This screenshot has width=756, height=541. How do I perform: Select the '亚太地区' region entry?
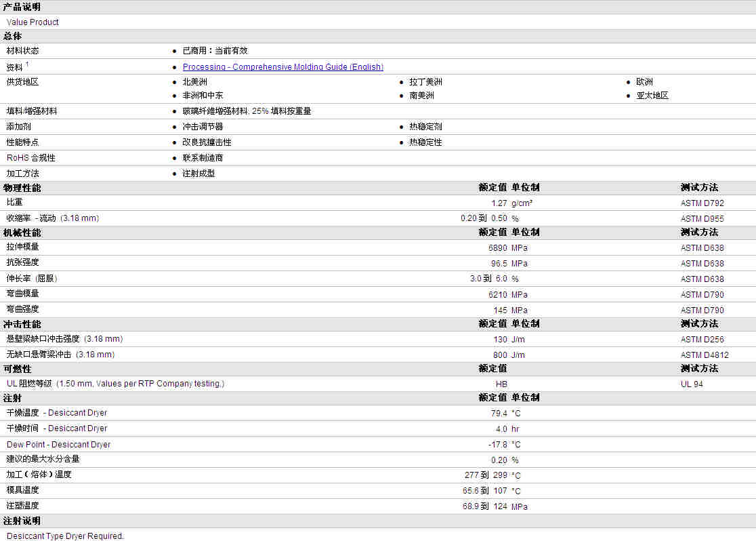tap(652, 96)
